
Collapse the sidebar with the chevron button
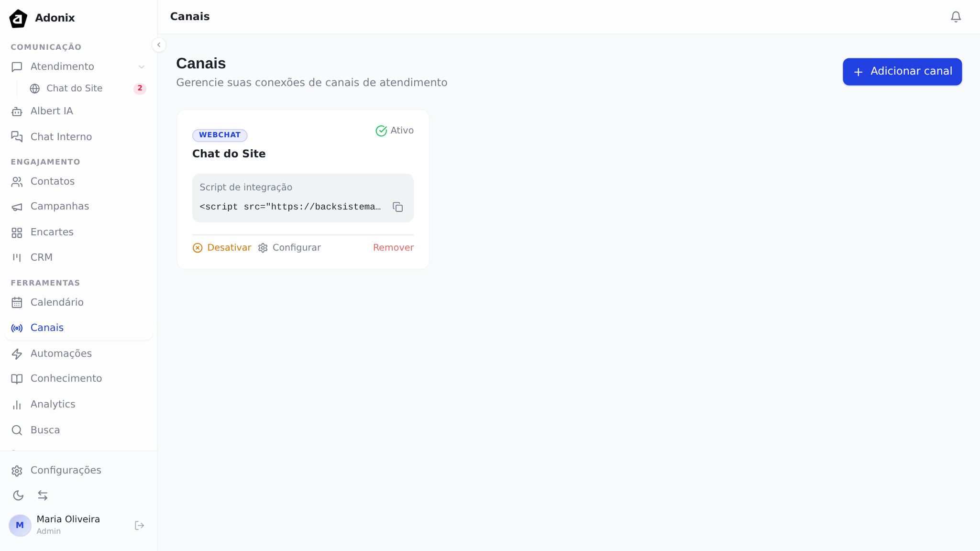[x=159, y=45]
